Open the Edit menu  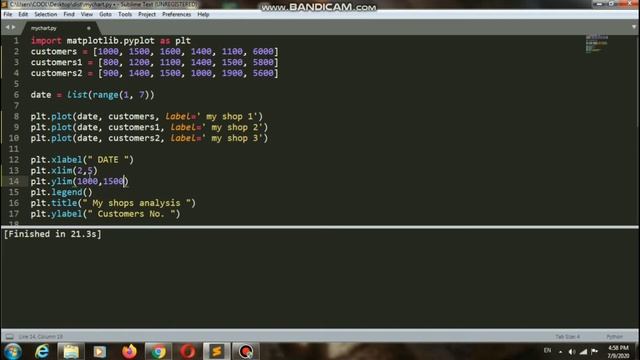[x=23, y=14]
